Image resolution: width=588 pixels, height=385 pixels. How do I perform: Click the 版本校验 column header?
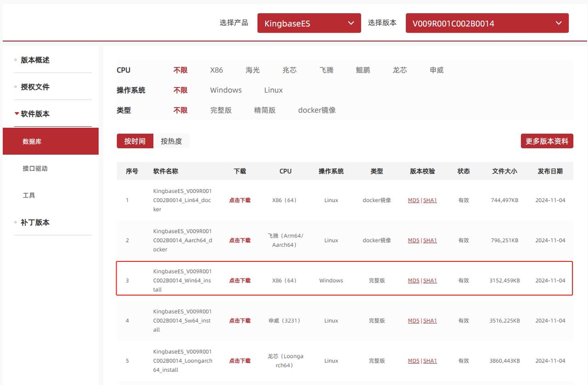[x=423, y=171]
